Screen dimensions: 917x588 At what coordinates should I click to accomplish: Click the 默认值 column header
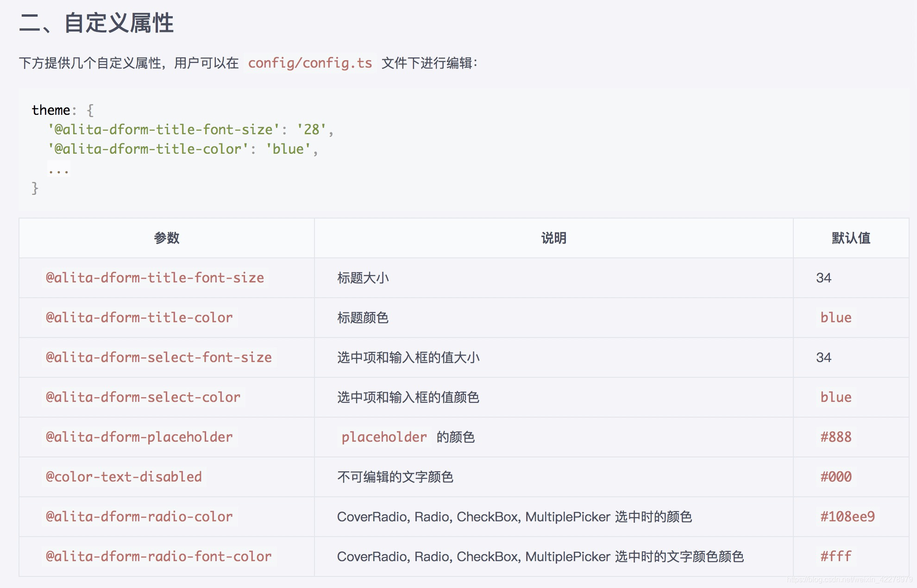click(x=851, y=238)
